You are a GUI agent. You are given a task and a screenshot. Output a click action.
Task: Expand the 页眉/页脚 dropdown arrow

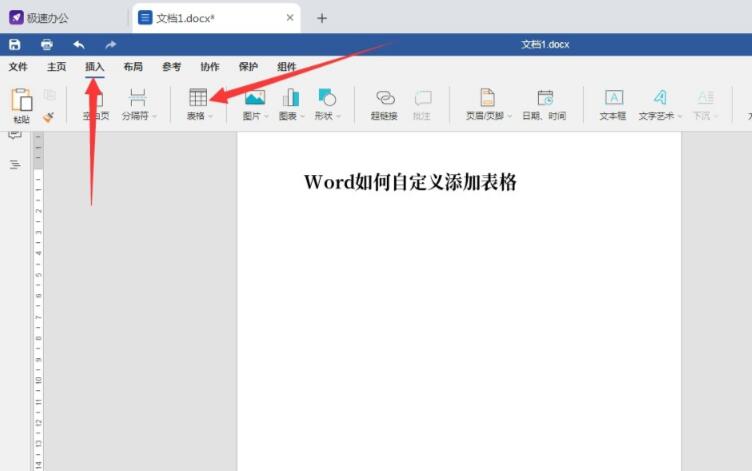(x=510, y=117)
